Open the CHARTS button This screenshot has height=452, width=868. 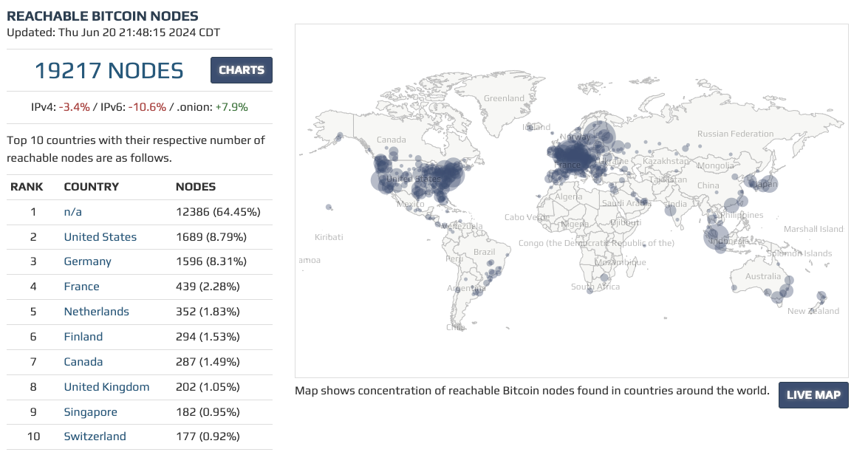point(242,70)
